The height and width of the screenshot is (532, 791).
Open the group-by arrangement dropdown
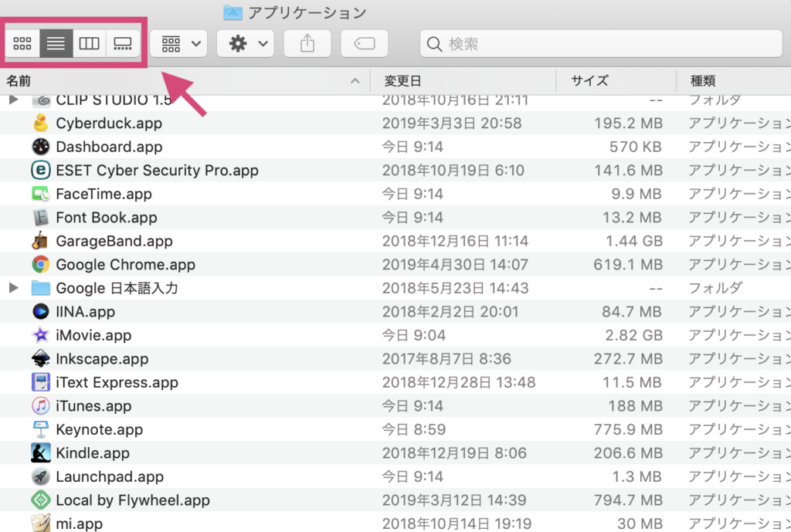pyautogui.click(x=178, y=44)
